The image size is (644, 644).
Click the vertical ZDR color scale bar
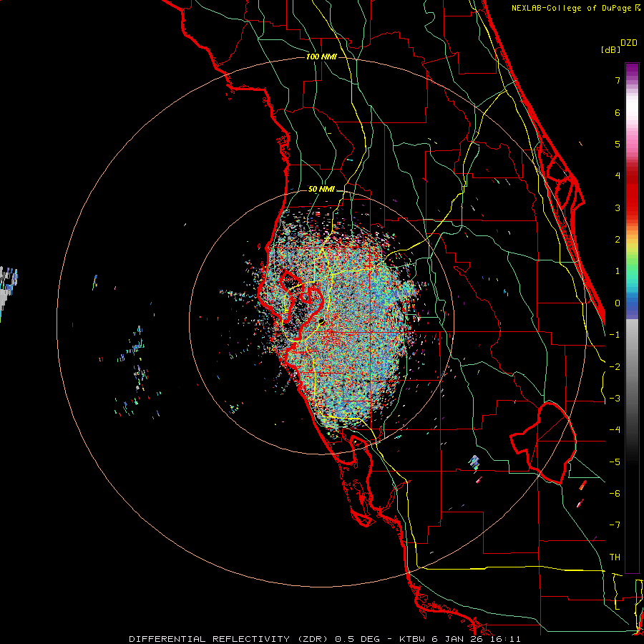pos(632,318)
